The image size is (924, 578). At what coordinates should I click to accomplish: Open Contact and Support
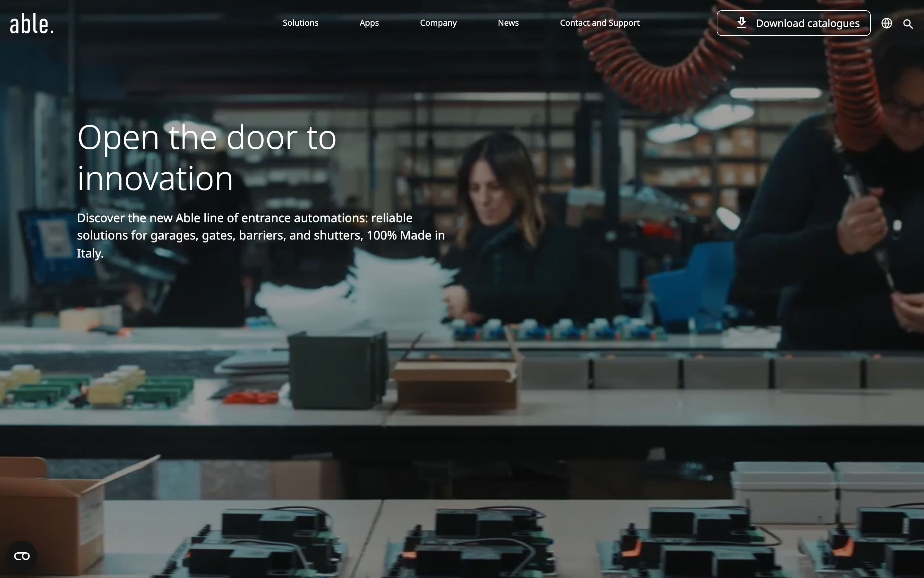pyautogui.click(x=599, y=23)
